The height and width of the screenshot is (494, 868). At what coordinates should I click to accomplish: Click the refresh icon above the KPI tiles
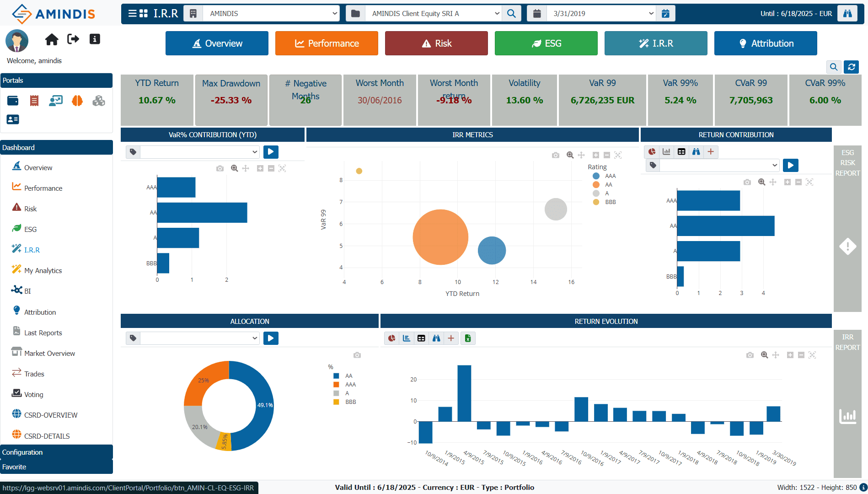(851, 67)
